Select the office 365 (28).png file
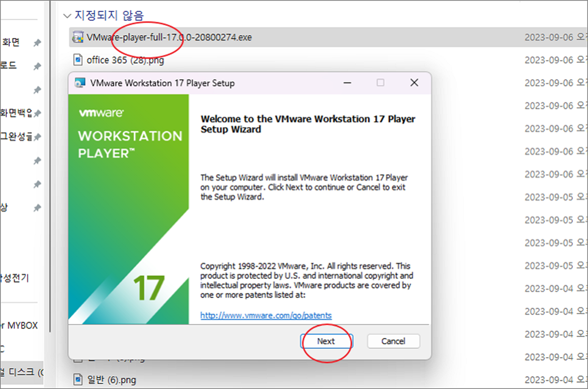 [x=125, y=60]
